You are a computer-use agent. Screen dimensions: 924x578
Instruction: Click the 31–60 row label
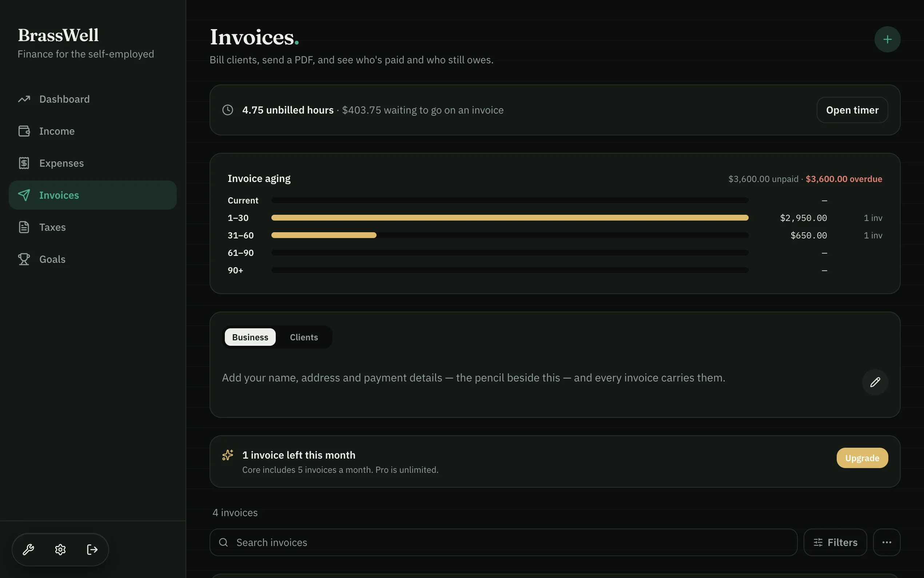coord(241,235)
